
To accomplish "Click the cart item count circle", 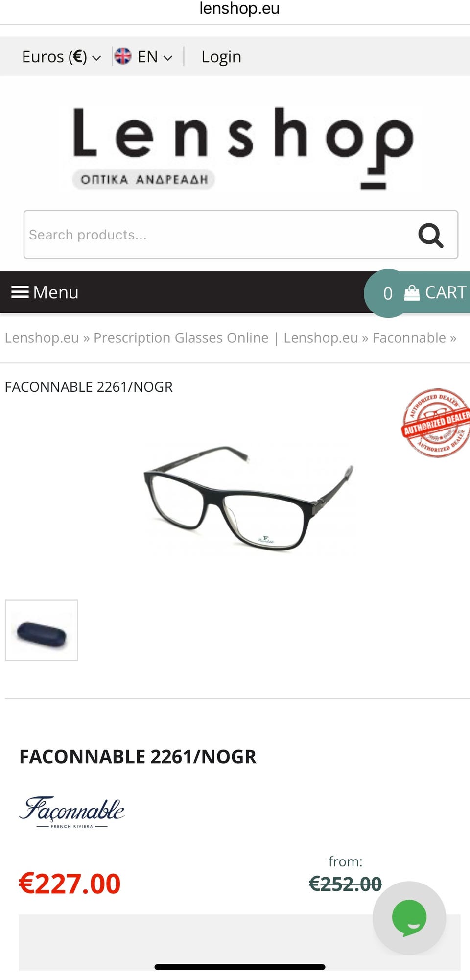I will (388, 293).
